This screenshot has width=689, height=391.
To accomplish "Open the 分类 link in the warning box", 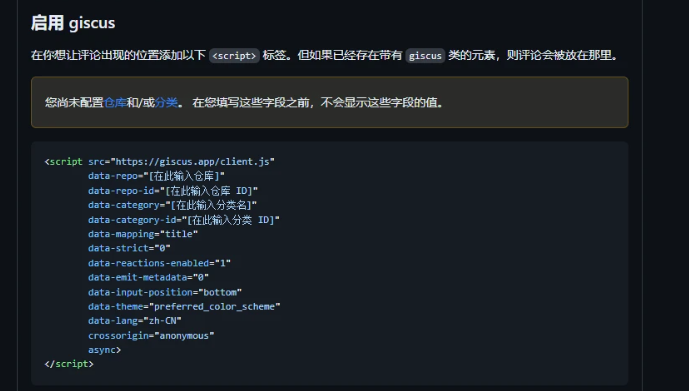I will click(x=167, y=103).
